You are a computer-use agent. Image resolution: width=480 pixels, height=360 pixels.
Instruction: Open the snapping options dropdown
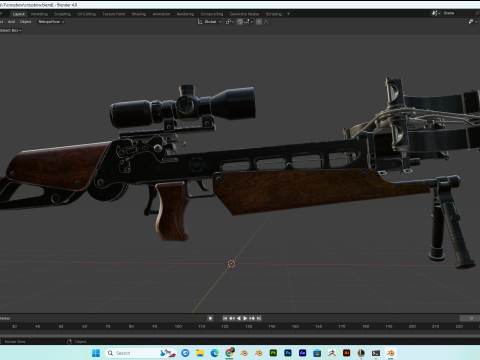pos(249,22)
